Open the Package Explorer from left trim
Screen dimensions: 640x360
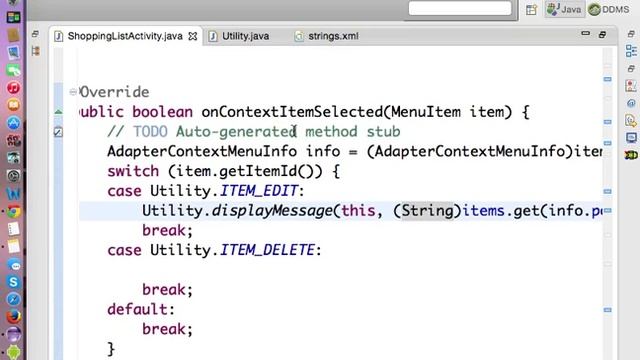(x=36, y=51)
